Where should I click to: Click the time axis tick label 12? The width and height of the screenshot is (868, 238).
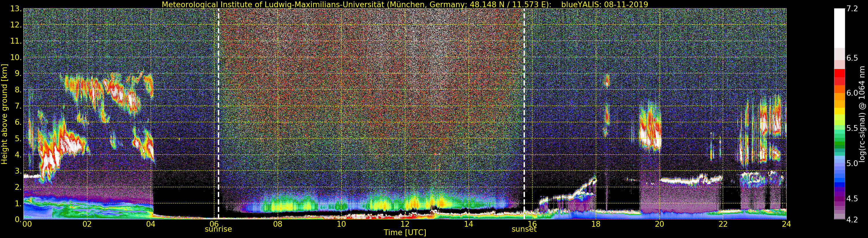coord(405,224)
